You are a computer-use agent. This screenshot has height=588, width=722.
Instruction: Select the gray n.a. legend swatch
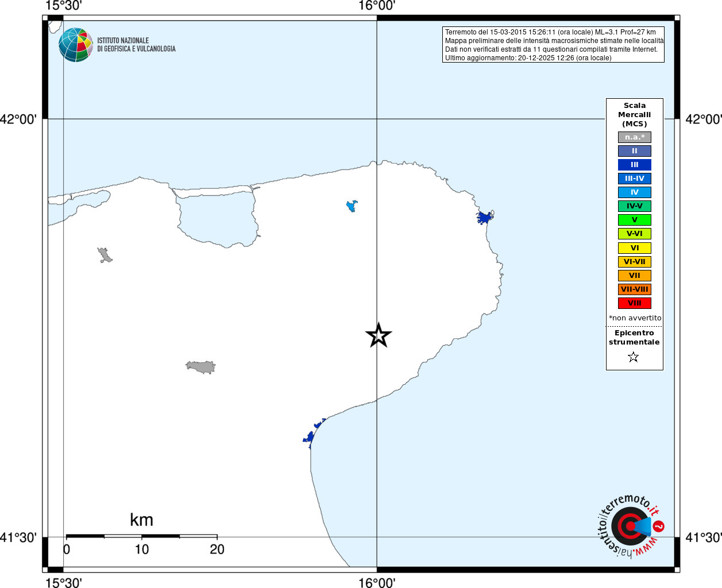pyautogui.click(x=635, y=137)
